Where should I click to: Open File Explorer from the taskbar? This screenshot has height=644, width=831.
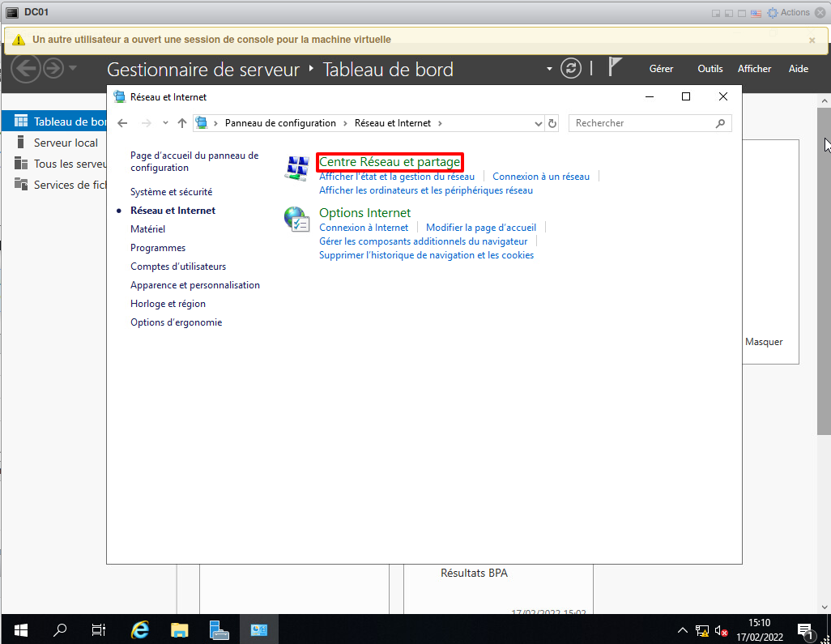pyautogui.click(x=179, y=629)
